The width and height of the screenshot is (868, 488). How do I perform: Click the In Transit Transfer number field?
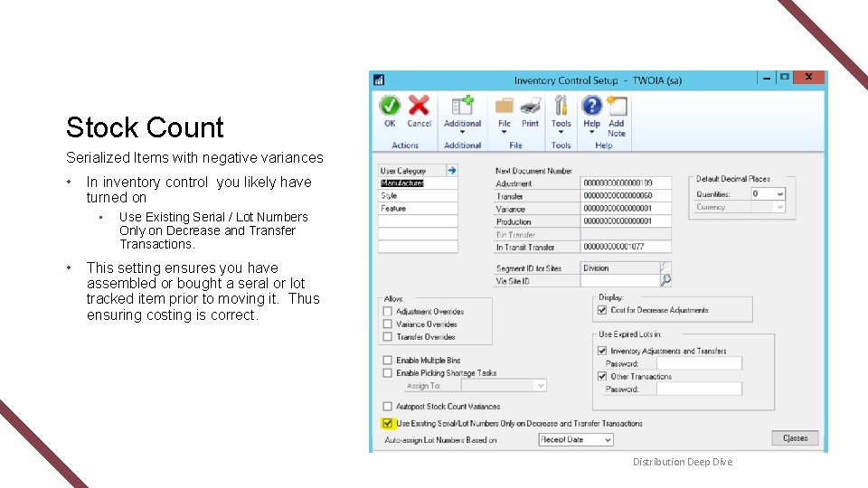tap(626, 247)
